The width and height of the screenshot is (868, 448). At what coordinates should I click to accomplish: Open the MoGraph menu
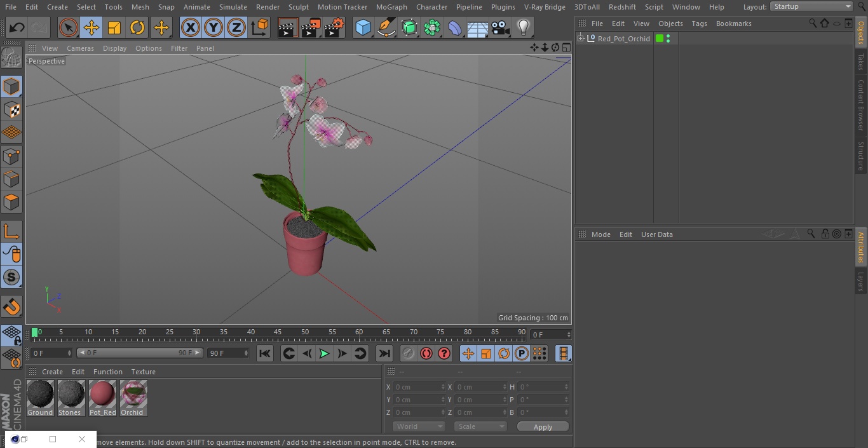point(391,7)
